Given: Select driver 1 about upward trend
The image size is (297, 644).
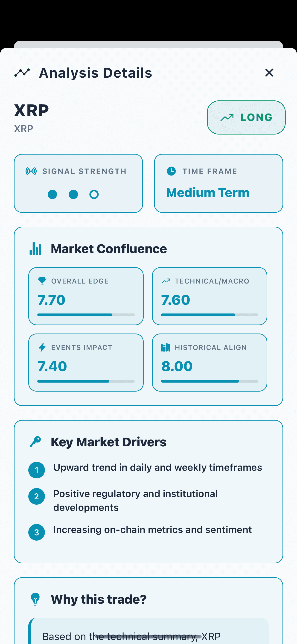Looking at the screenshot, I should point(157,468).
